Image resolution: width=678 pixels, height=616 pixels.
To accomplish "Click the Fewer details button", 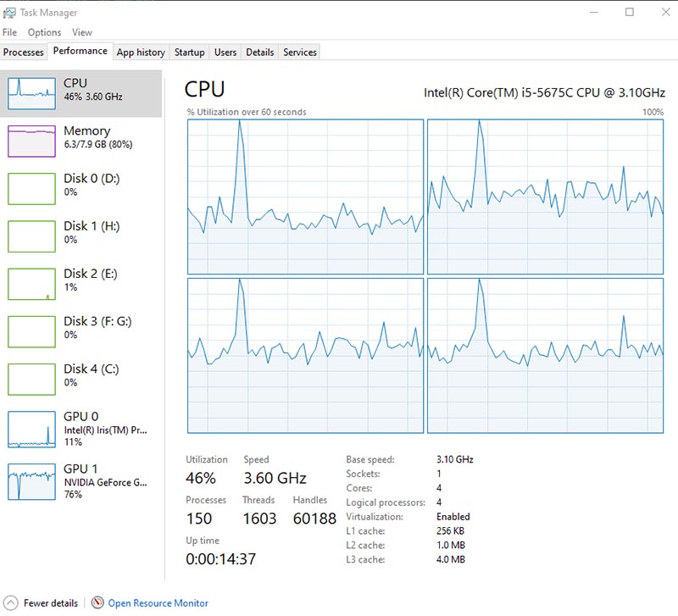I will pyautogui.click(x=41, y=602).
